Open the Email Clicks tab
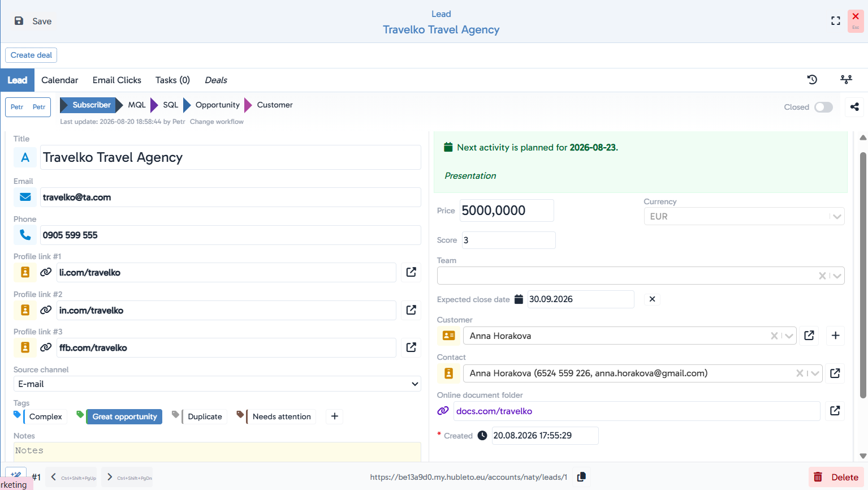868x490 pixels. [117, 80]
